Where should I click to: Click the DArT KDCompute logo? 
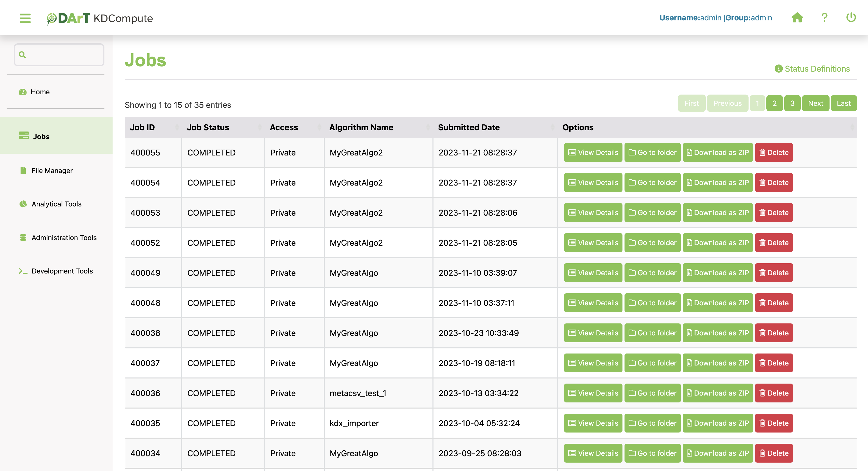point(100,18)
